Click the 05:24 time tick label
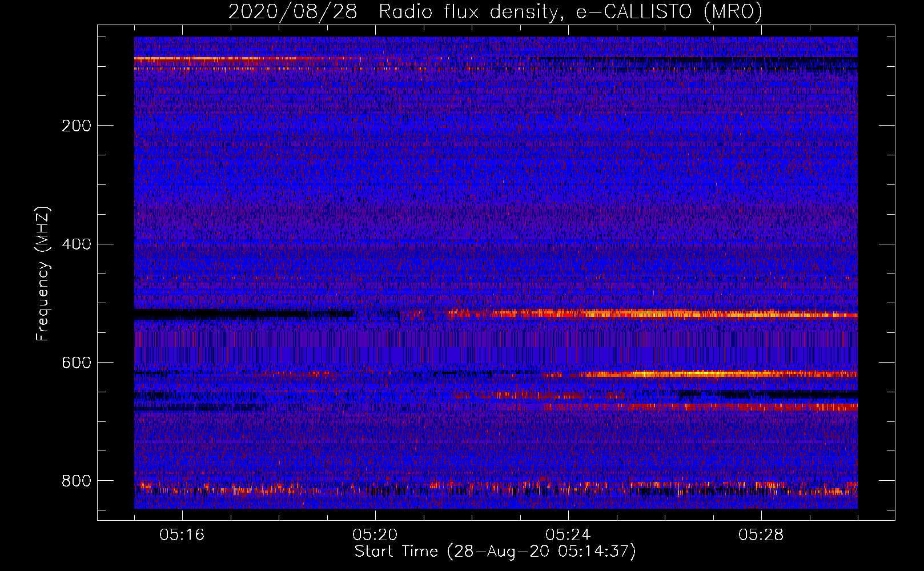The image size is (924, 571). (x=568, y=535)
